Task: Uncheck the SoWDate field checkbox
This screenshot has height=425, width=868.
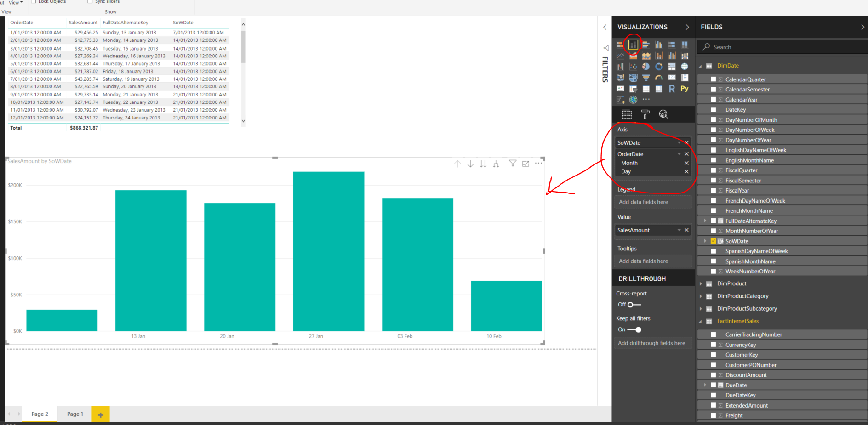Action: pyautogui.click(x=714, y=241)
